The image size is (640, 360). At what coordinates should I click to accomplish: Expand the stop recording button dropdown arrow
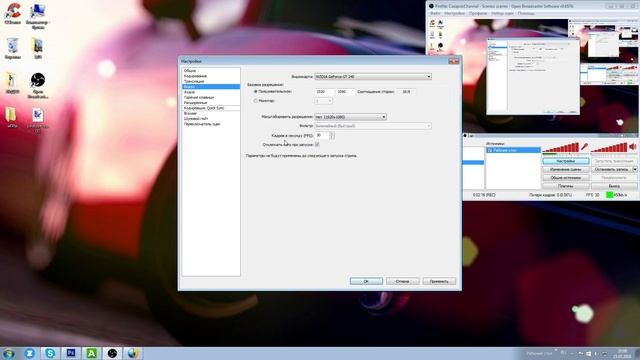[635, 169]
